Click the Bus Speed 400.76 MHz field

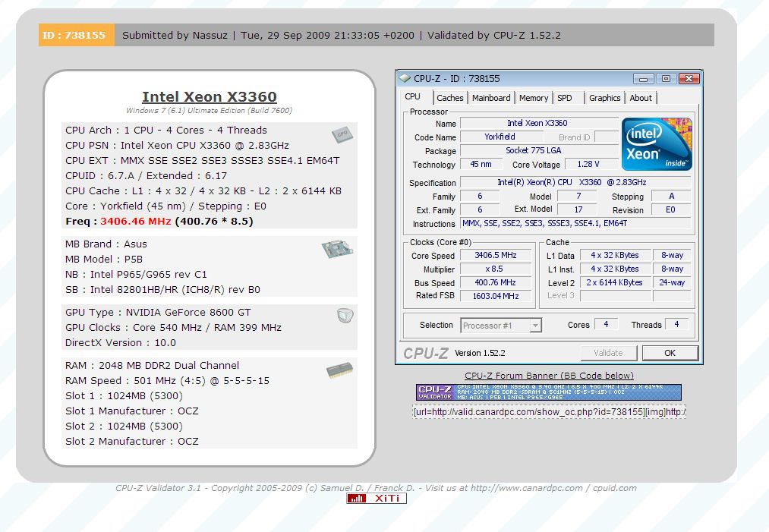pyautogui.click(x=496, y=282)
